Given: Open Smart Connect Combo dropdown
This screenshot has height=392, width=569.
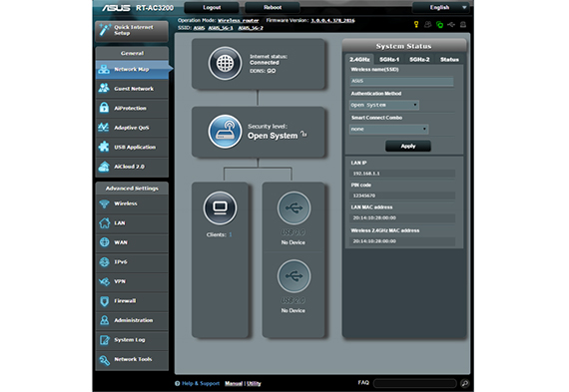Looking at the screenshot, I should (x=388, y=129).
